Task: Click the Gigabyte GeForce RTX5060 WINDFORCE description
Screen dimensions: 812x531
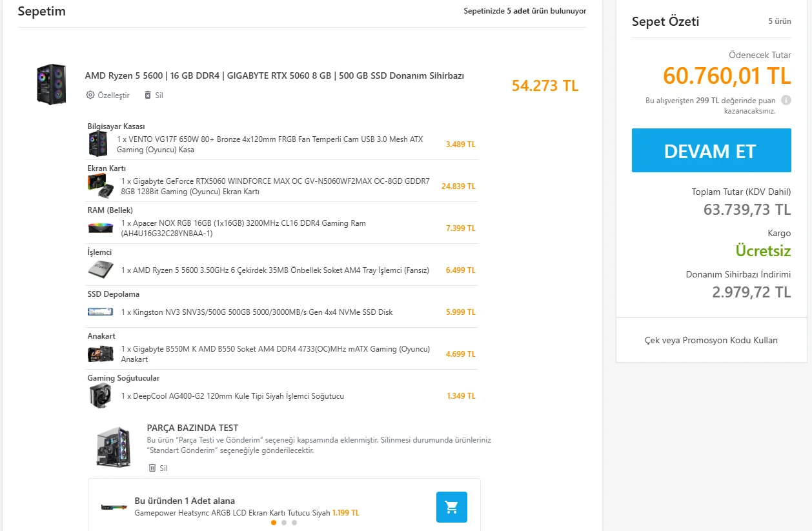Action: point(276,186)
